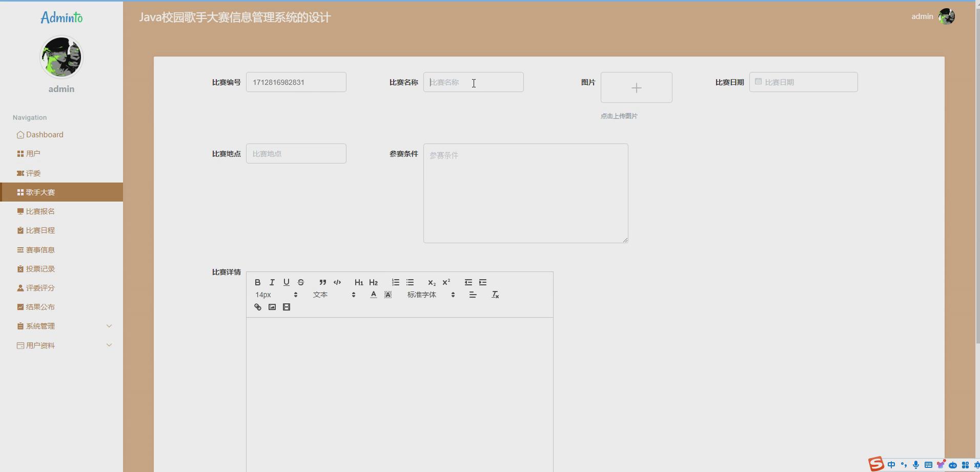Activate the IME voice input microphone

(916, 465)
